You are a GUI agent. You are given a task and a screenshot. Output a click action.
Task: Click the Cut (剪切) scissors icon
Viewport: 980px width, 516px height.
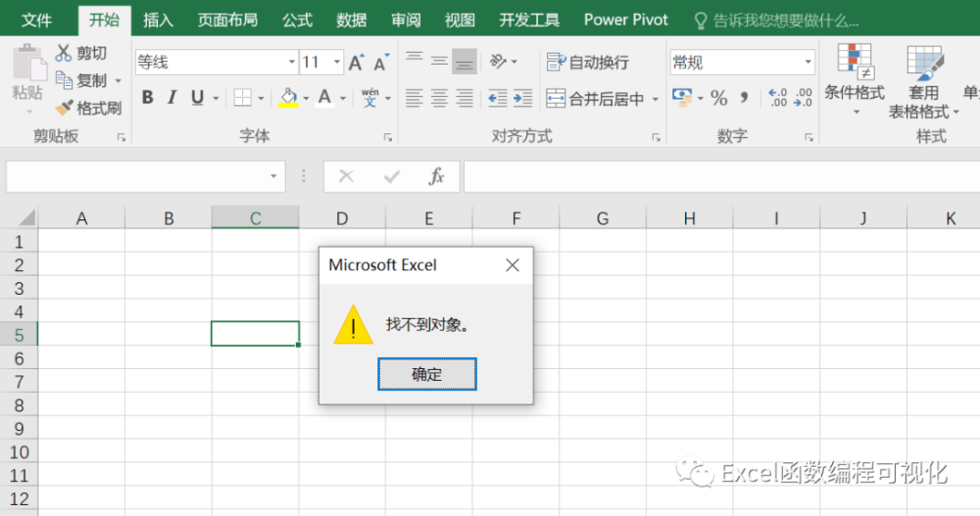pyautogui.click(x=63, y=53)
